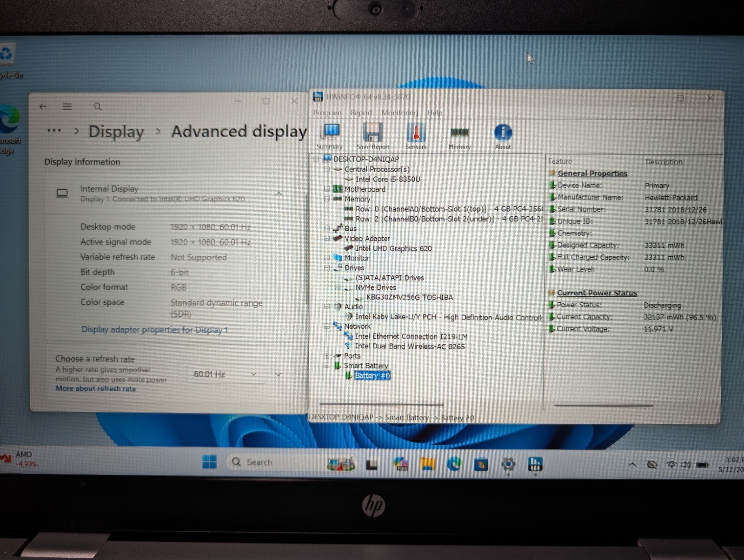
Task: Click the Bus node icon in tree
Action: pyautogui.click(x=338, y=228)
